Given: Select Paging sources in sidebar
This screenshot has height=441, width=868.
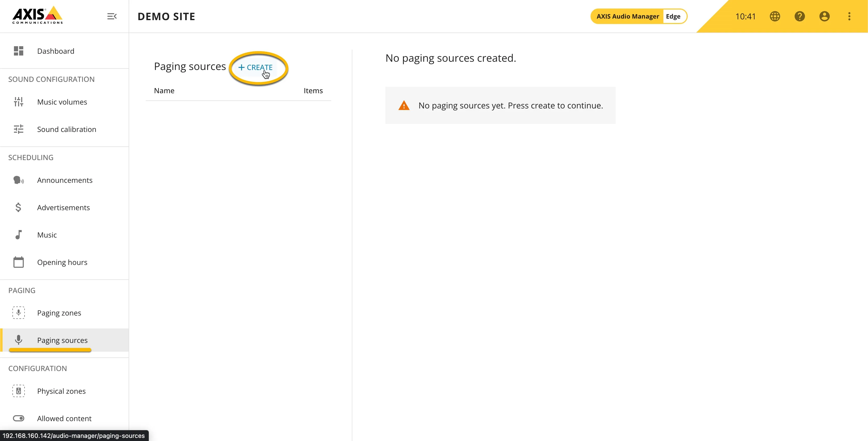Looking at the screenshot, I should pos(64,340).
